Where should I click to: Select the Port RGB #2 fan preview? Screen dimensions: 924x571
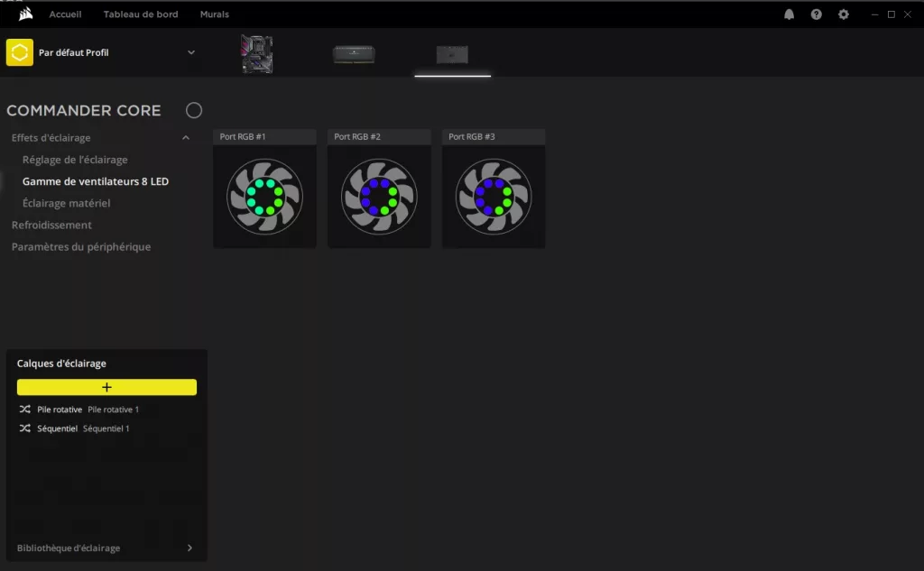(379, 196)
